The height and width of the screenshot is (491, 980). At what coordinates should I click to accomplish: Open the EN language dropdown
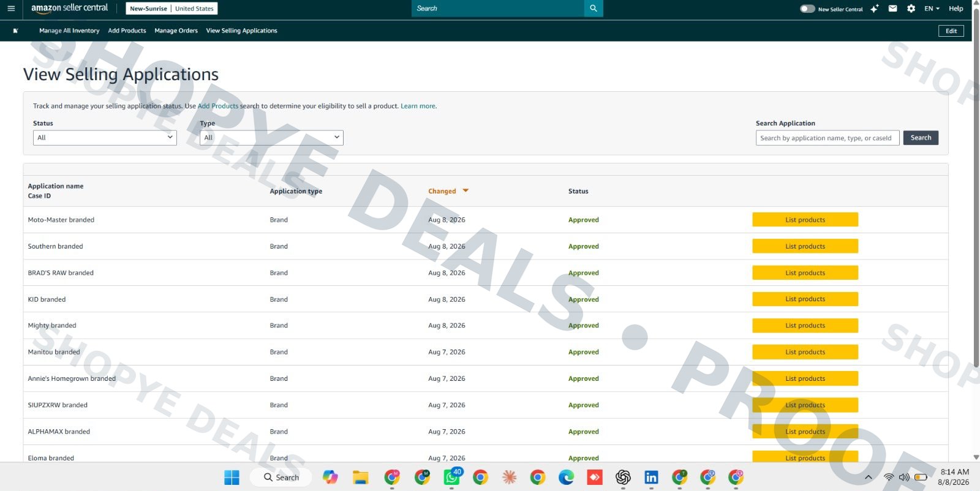[x=932, y=9]
